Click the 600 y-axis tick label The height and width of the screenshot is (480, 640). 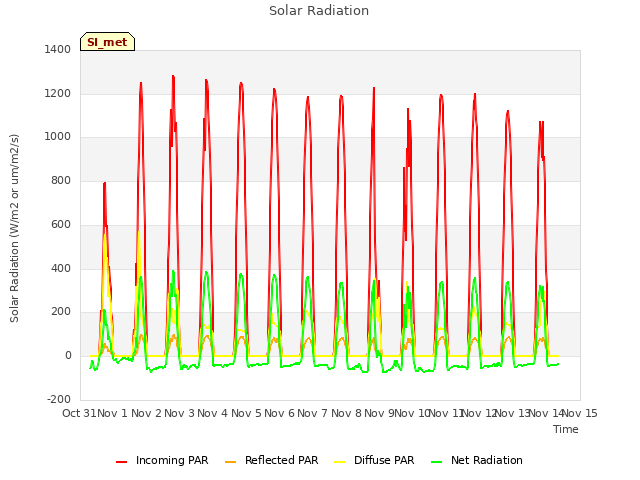(61, 224)
